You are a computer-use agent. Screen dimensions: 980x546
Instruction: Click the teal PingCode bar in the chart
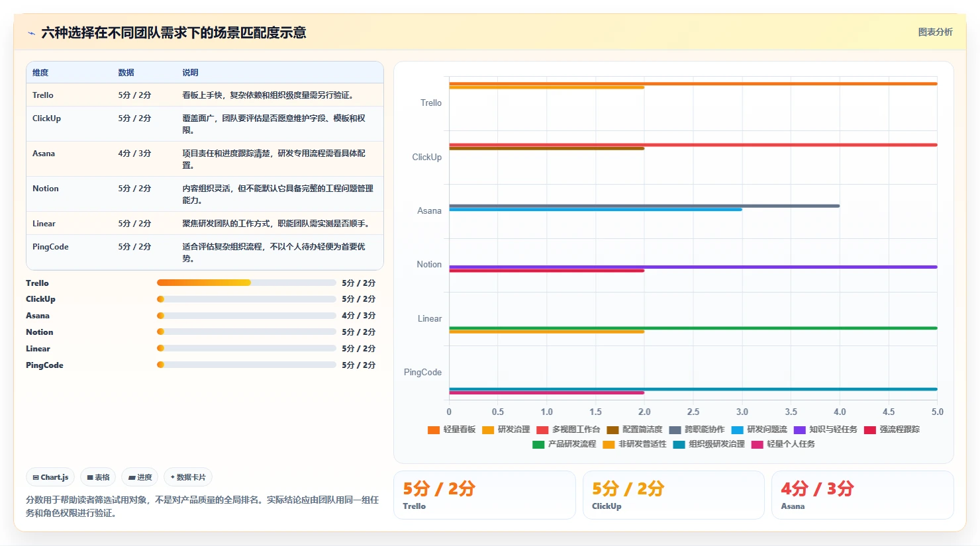693,389
